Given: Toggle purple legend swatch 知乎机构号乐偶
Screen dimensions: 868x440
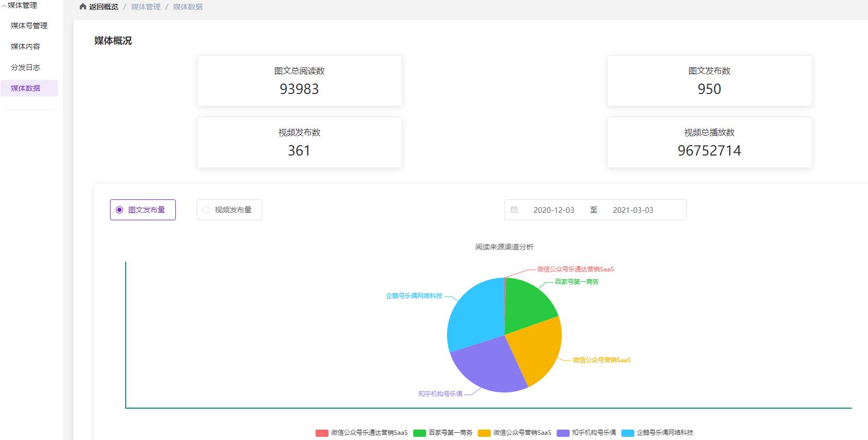Looking at the screenshot, I should 563,433.
